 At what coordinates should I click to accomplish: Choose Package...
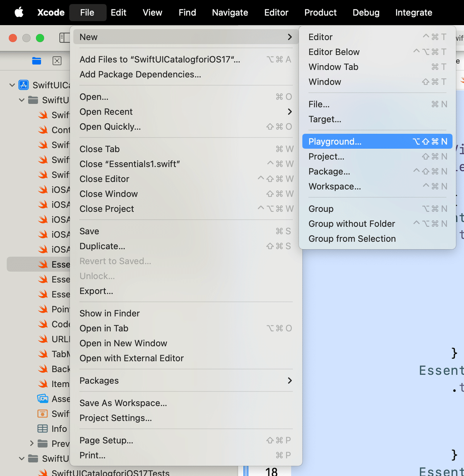377,172
